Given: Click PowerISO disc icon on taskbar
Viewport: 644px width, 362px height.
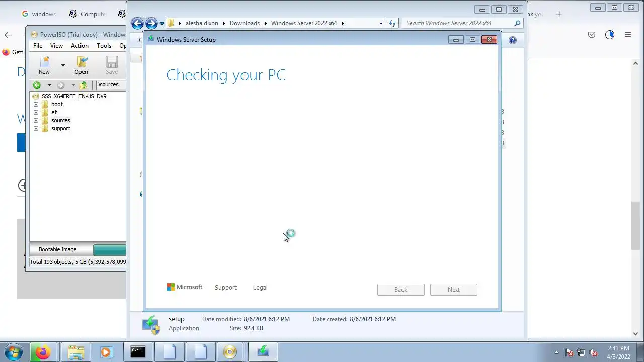Looking at the screenshot, I should pos(229,352).
